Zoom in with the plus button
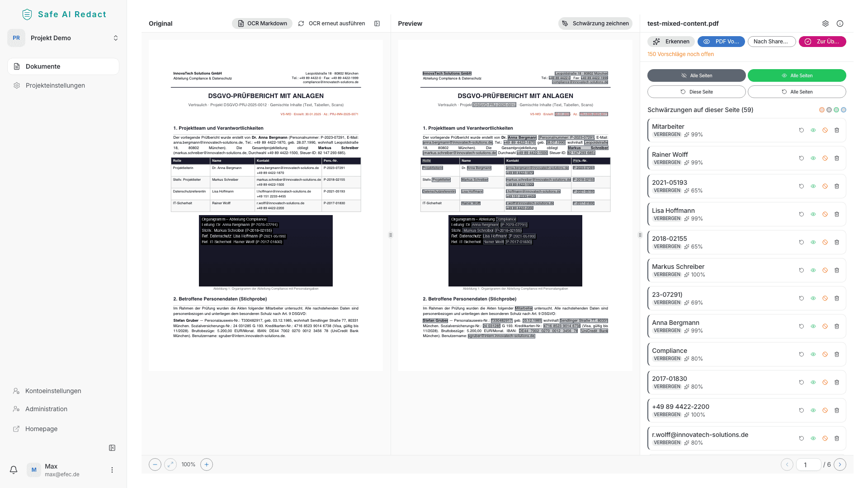 tap(207, 465)
